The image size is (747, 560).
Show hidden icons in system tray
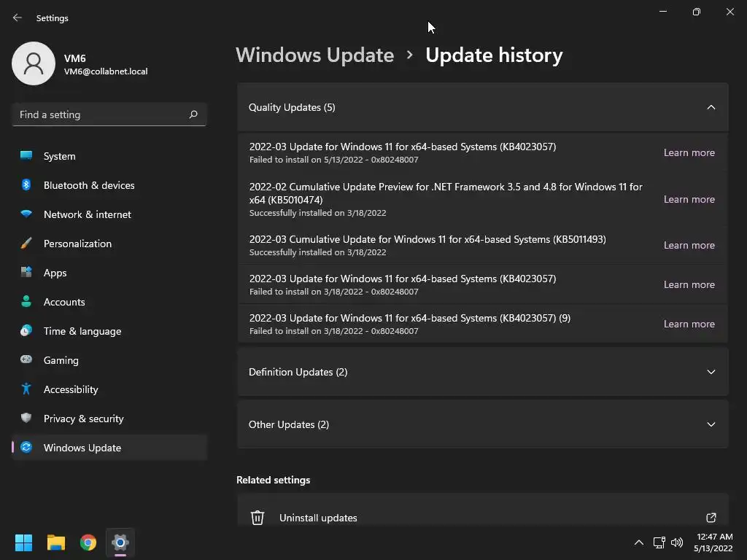pos(638,542)
